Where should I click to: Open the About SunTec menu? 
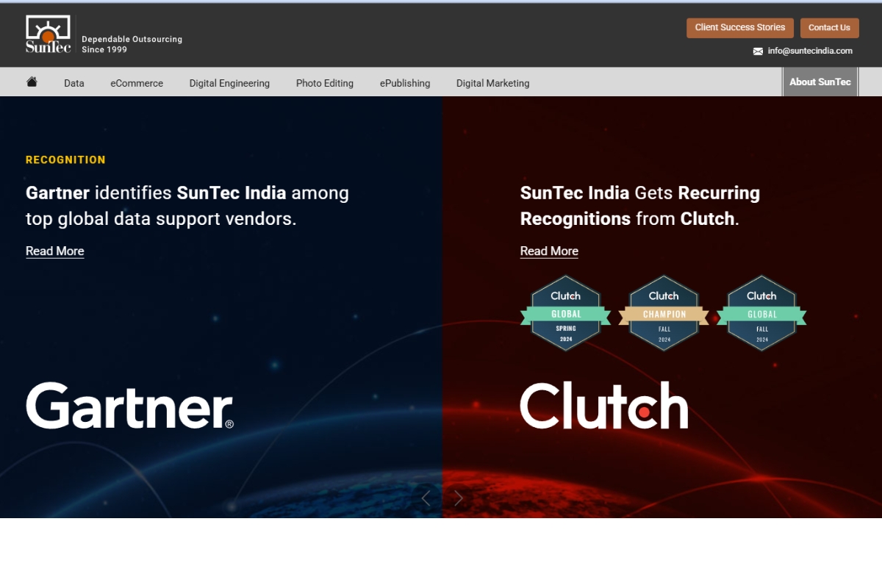(820, 82)
